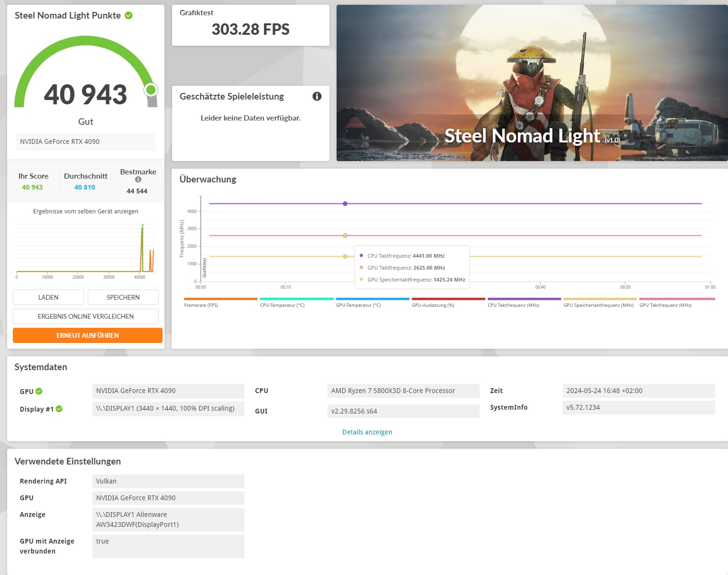
Task: Click ERGEBNIS ONLINE VERGLEICHEN
Action: coord(86,316)
